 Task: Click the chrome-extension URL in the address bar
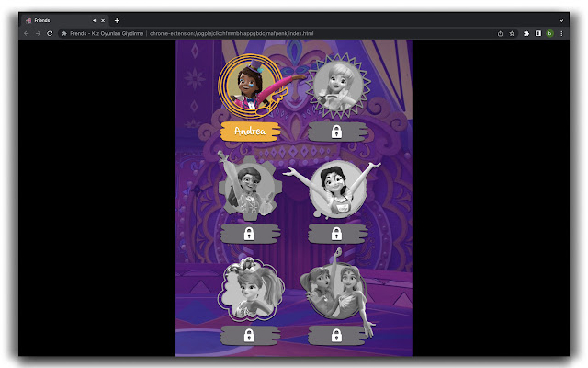pyautogui.click(x=232, y=33)
